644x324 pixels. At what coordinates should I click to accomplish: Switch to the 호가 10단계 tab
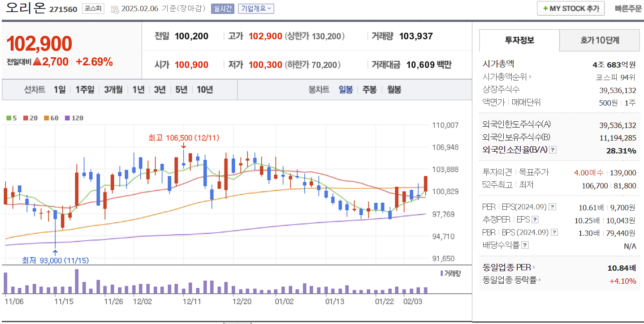pyautogui.click(x=599, y=40)
